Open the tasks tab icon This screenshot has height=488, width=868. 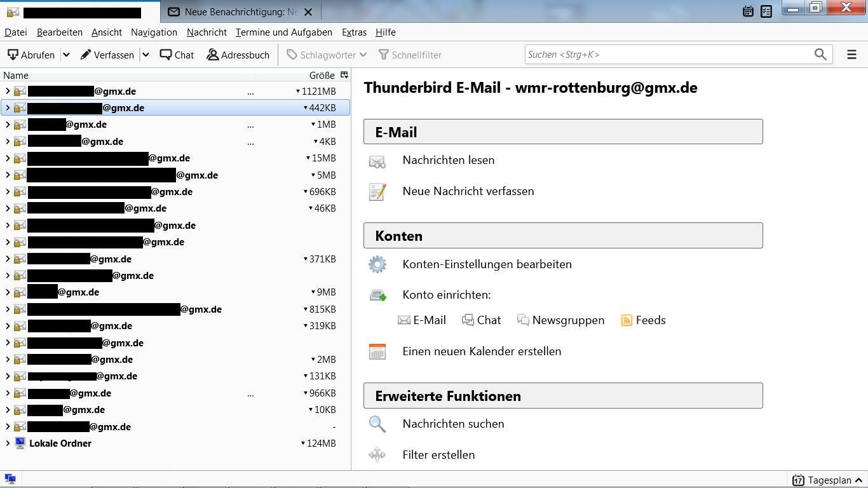766,11
